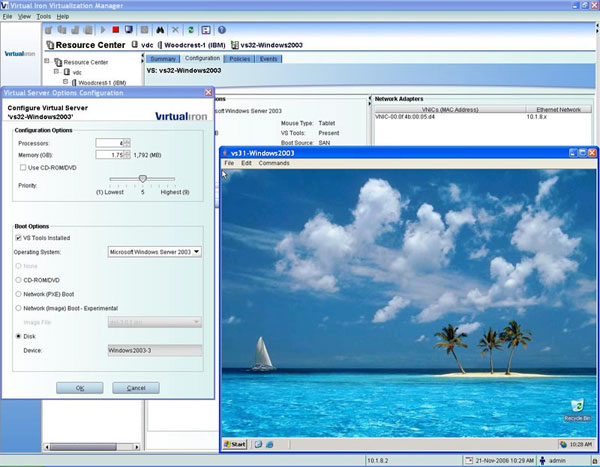
Task: Click the binoculars Find icon in toolbar
Action: point(162,30)
